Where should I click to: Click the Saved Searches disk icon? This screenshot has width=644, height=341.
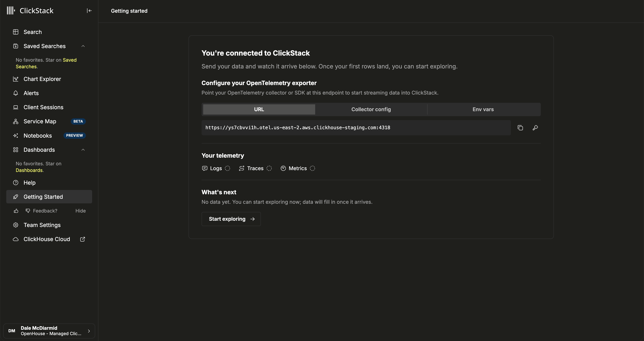click(16, 46)
